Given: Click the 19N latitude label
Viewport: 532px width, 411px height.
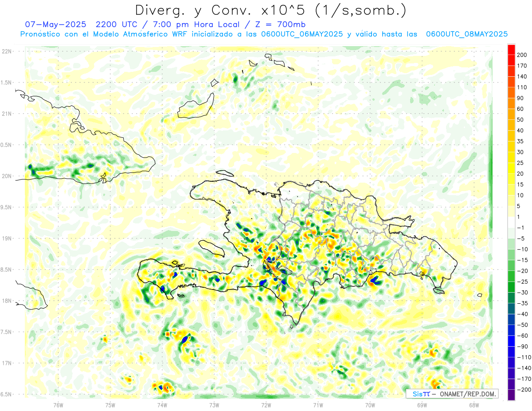Looking at the screenshot, I should point(6,238).
